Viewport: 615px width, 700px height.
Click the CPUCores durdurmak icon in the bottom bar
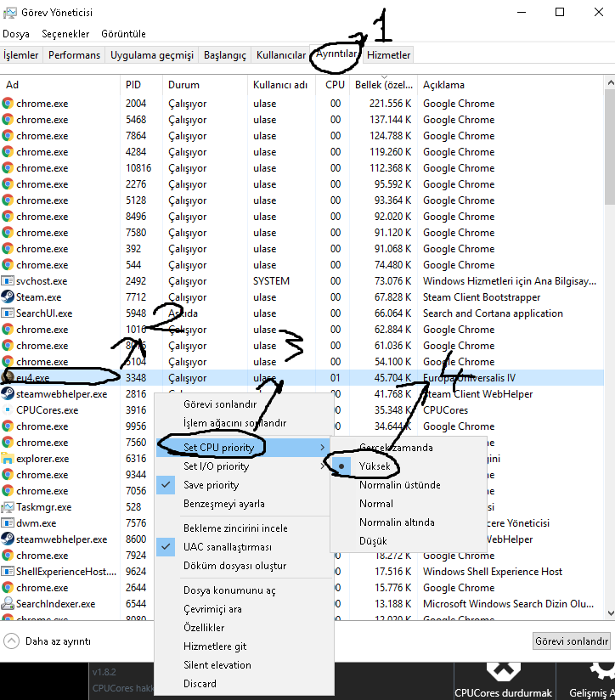504,672
